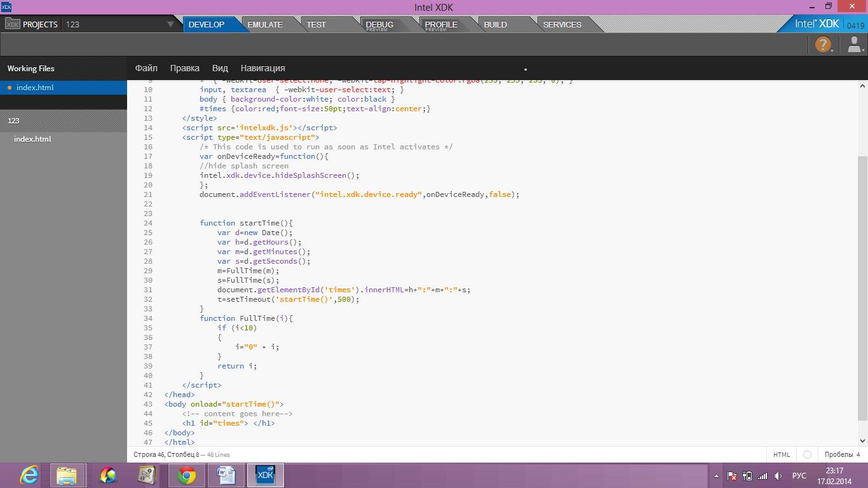The height and width of the screenshot is (488, 868).
Task: Change the indentation width value 4
Action: pos(858,454)
